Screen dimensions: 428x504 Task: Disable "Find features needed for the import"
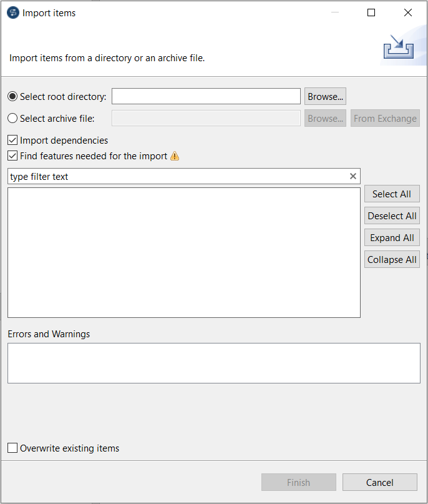point(11,156)
